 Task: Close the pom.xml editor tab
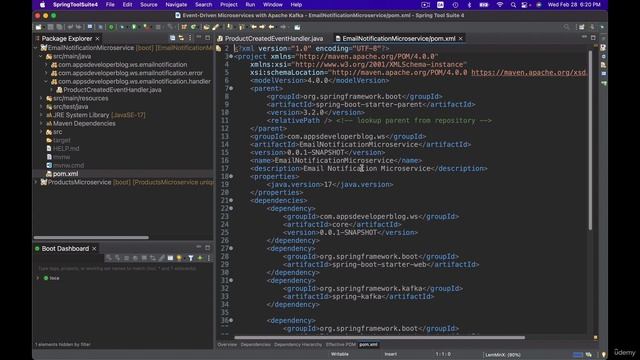tap(461, 38)
